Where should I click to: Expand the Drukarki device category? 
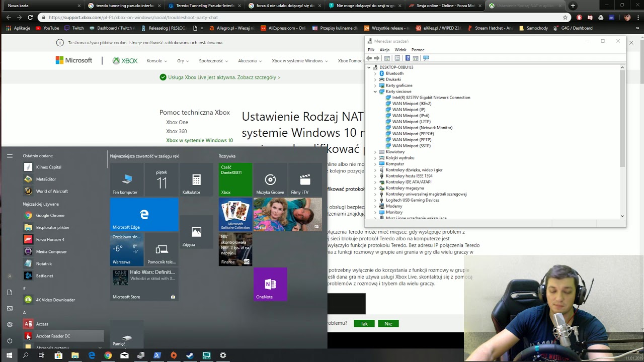[x=375, y=79]
